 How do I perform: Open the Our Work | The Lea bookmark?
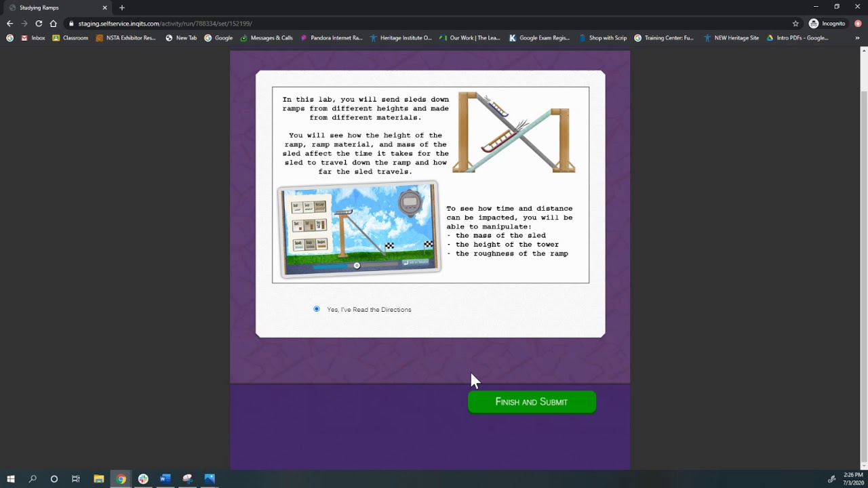pos(470,38)
